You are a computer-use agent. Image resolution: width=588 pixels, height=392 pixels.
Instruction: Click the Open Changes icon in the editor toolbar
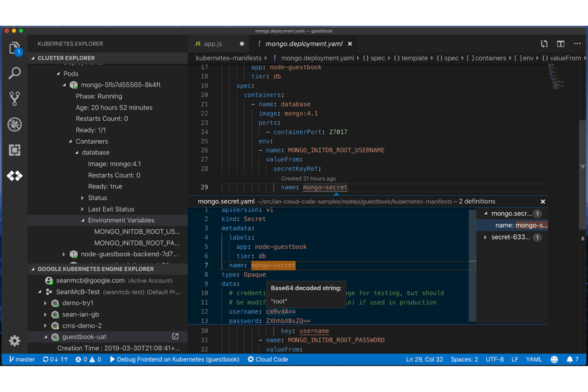[544, 44]
